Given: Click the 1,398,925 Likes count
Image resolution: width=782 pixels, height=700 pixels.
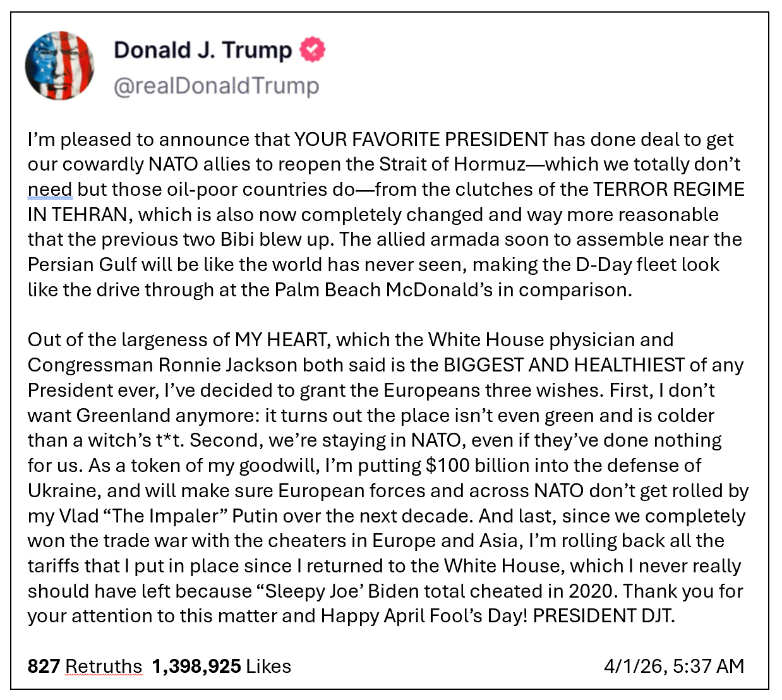Looking at the screenshot, I should [222, 666].
